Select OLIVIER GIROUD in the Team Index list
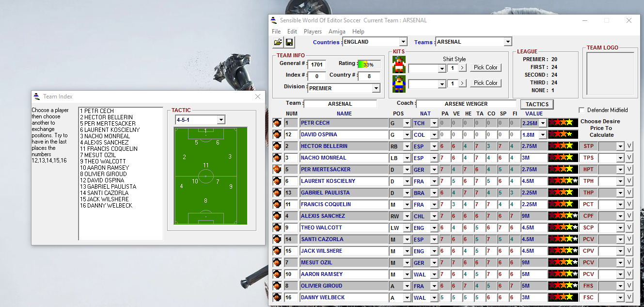The image size is (644, 307). pyautogui.click(x=103, y=174)
